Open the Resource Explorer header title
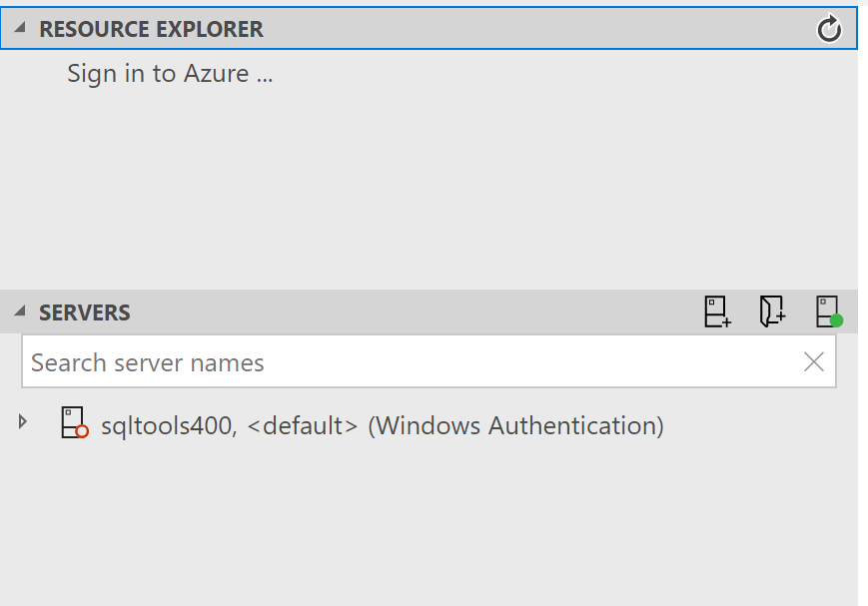Viewport: 868px width, 606px height. 151,29
